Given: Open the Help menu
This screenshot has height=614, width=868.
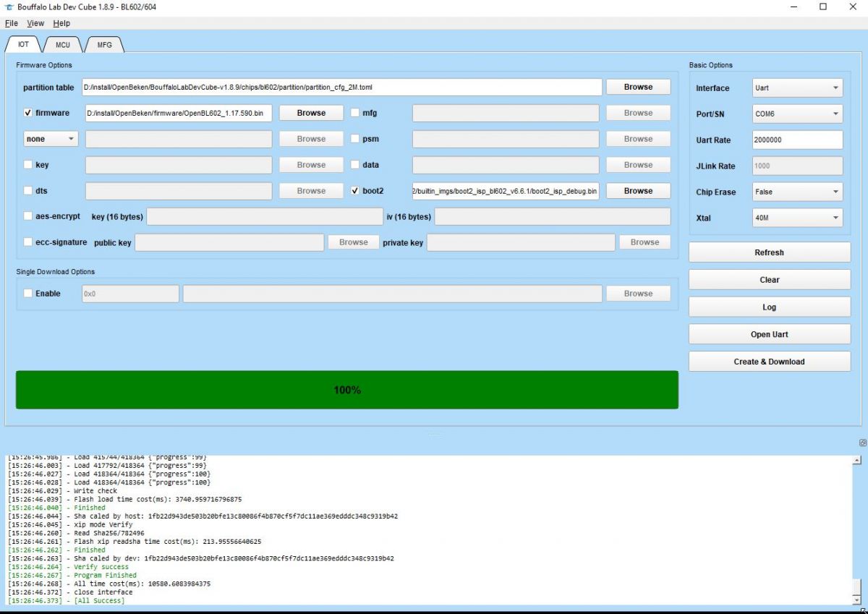Looking at the screenshot, I should [x=61, y=24].
